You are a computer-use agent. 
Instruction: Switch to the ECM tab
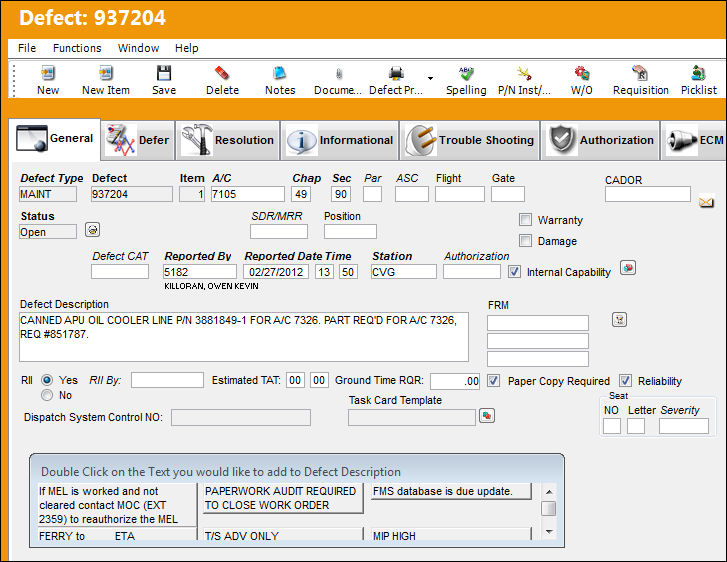(694, 140)
